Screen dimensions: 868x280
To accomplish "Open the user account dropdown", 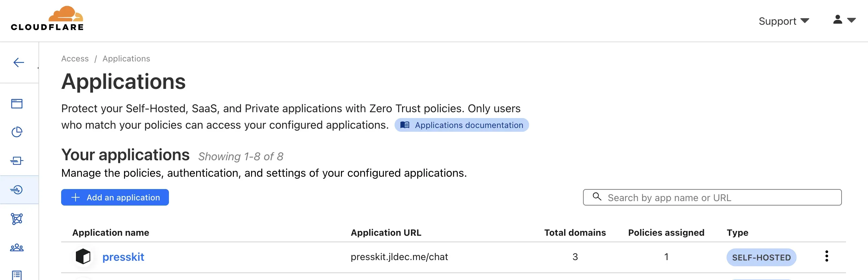I will click(x=844, y=20).
